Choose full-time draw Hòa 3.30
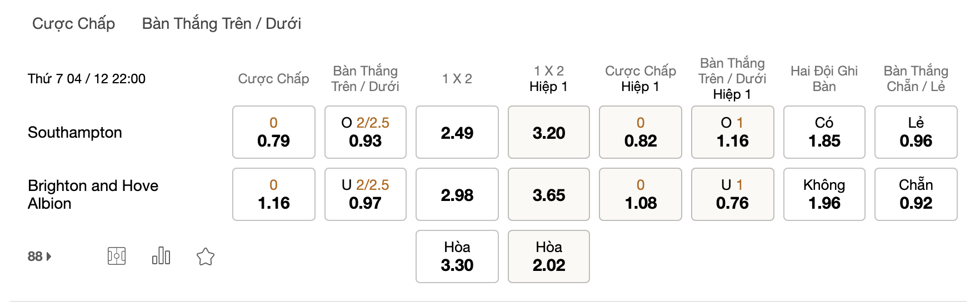Screen dimensions: 980x302 (457, 256)
